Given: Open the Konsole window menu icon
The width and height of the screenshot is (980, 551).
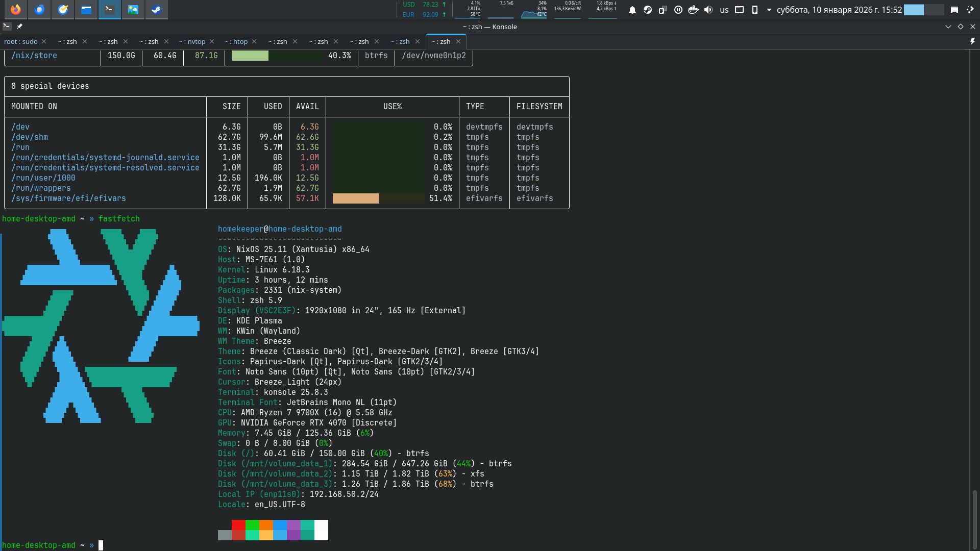Looking at the screenshot, I should tap(7, 27).
